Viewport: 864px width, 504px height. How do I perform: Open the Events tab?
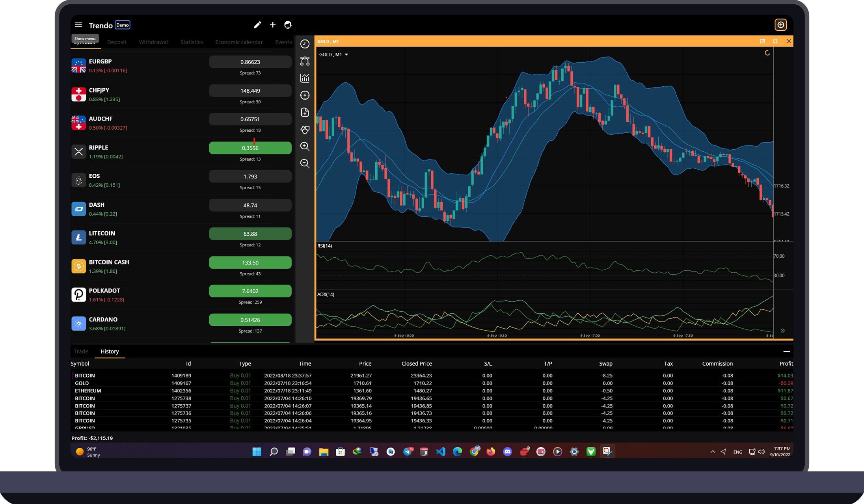point(283,42)
